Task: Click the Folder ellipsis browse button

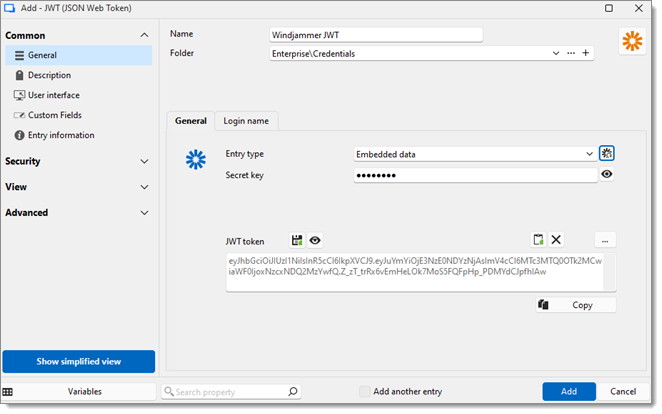Action: [571, 53]
